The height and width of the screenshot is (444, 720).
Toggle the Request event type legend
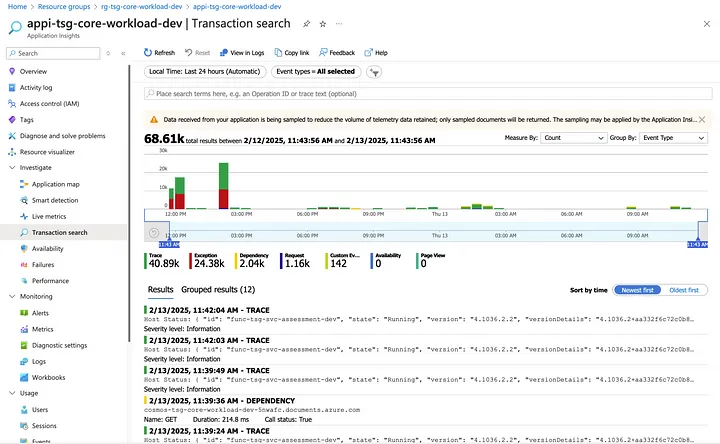pyautogui.click(x=296, y=261)
